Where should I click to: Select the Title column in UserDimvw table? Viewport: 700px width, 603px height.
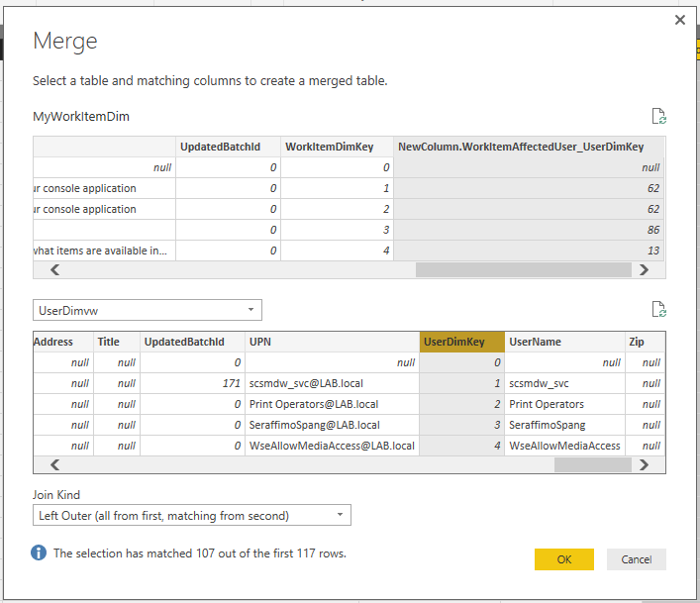click(115, 342)
